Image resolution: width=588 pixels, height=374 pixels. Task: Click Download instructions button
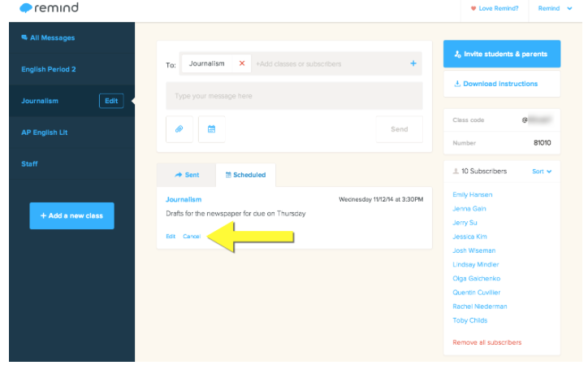(502, 84)
